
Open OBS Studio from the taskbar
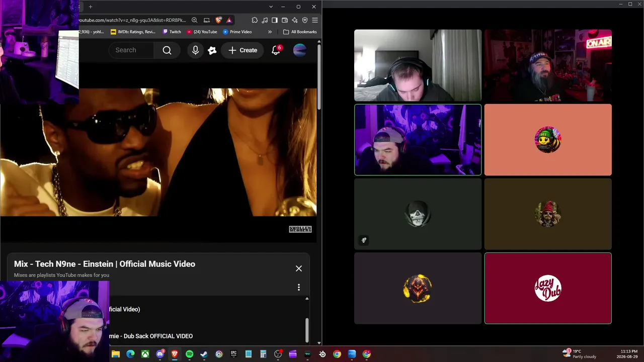click(x=278, y=354)
